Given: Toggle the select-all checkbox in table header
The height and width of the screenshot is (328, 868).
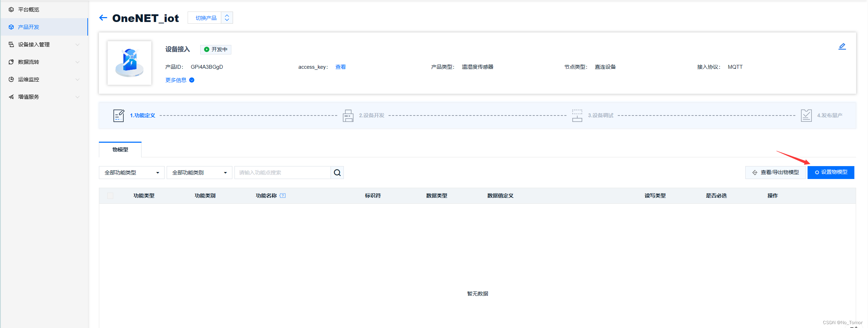Looking at the screenshot, I should [x=110, y=196].
